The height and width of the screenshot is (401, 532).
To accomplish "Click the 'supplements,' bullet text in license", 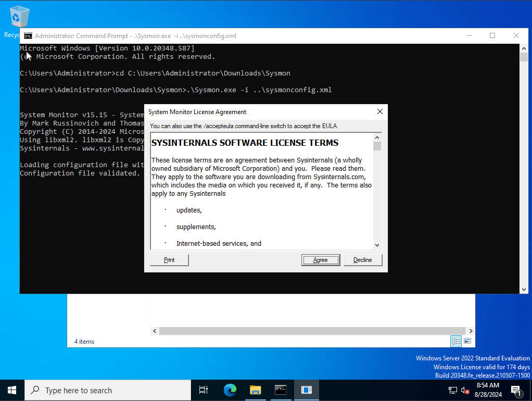I will pos(196,227).
